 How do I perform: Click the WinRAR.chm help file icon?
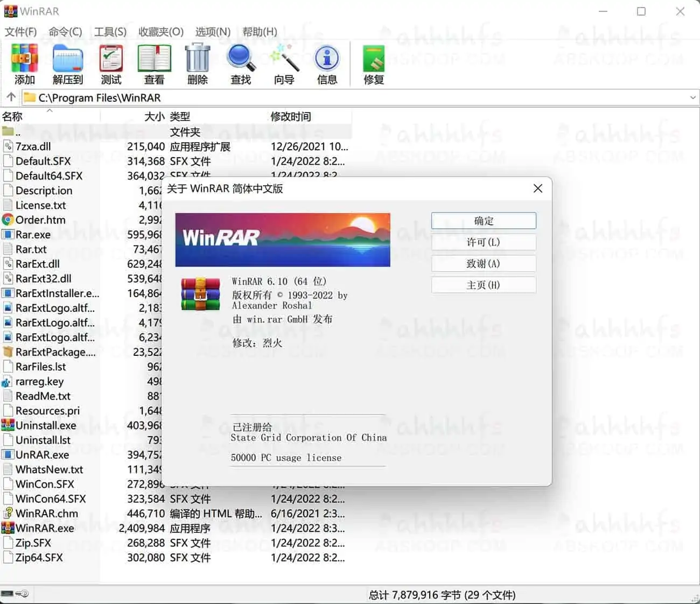tap(8, 513)
